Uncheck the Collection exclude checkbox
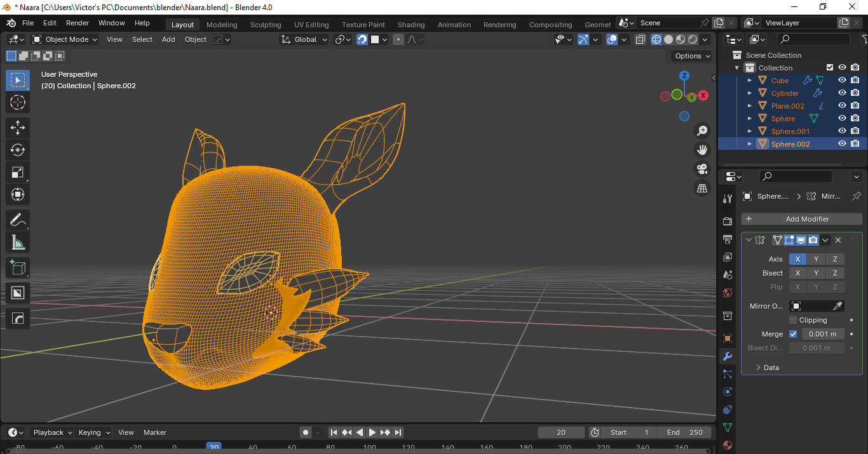This screenshot has height=454, width=868. (x=829, y=68)
